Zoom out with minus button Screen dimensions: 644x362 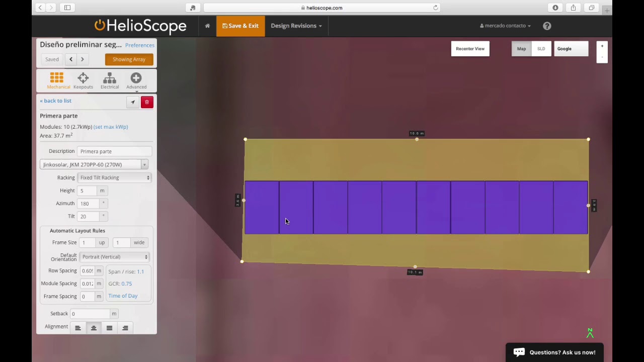602,57
